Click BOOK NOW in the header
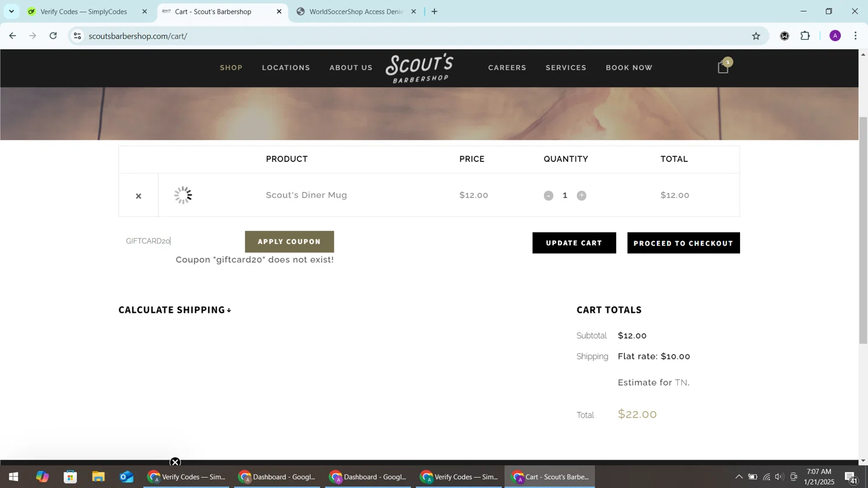 click(x=629, y=68)
